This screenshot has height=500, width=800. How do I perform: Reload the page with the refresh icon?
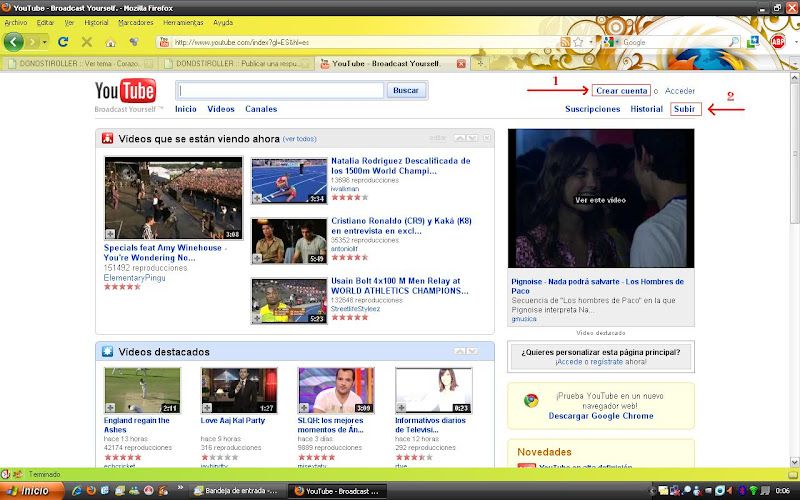tap(63, 42)
